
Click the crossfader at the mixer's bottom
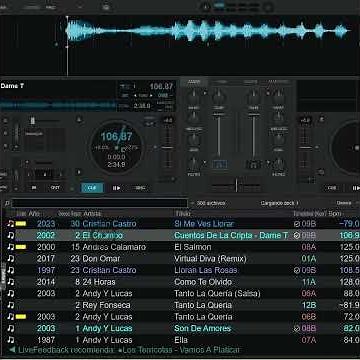pos(236,185)
